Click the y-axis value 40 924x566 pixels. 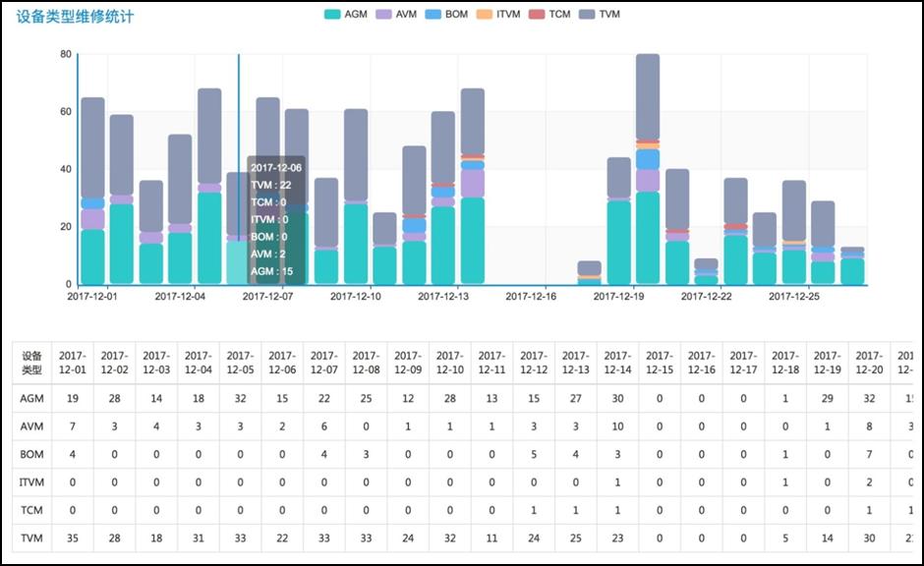coord(66,169)
